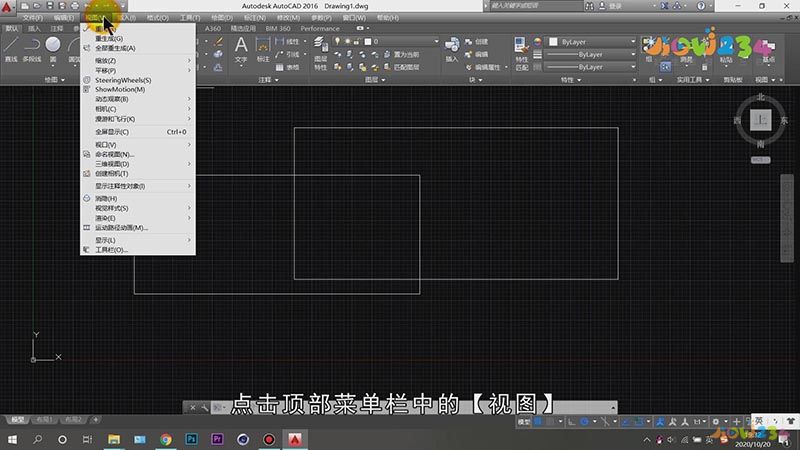Click the keyword search input field
The image size is (800, 450).
point(535,6)
